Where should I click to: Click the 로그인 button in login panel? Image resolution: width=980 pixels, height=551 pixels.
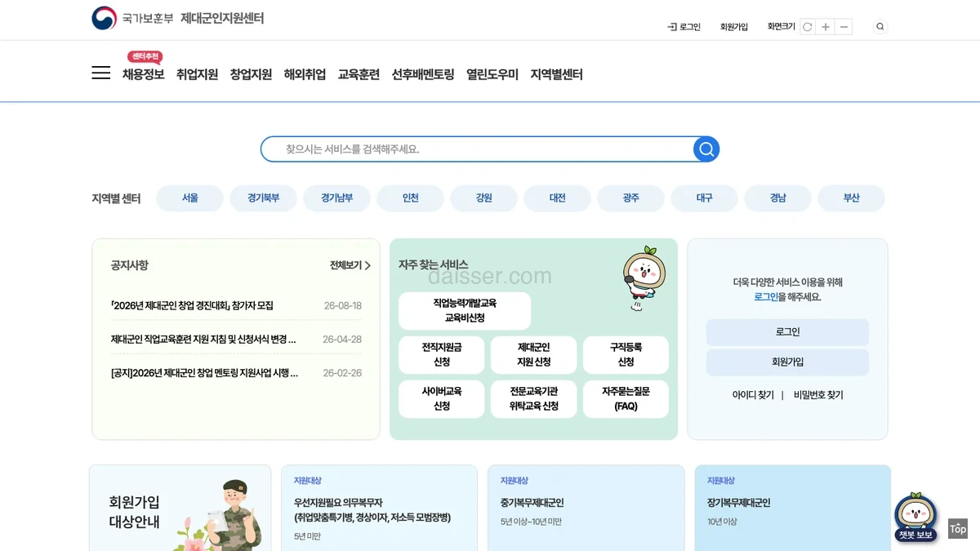click(787, 332)
